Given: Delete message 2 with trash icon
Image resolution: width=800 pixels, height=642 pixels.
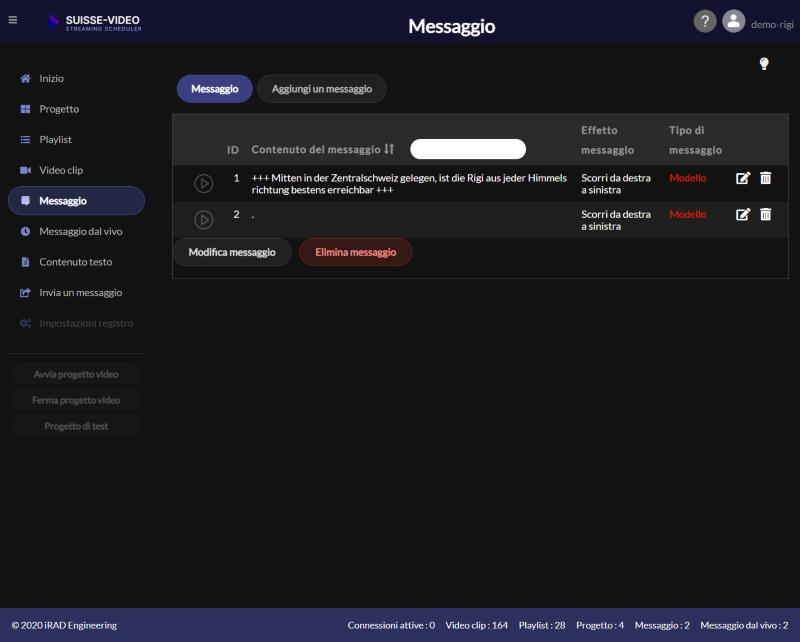Looking at the screenshot, I should (x=765, y=214).
